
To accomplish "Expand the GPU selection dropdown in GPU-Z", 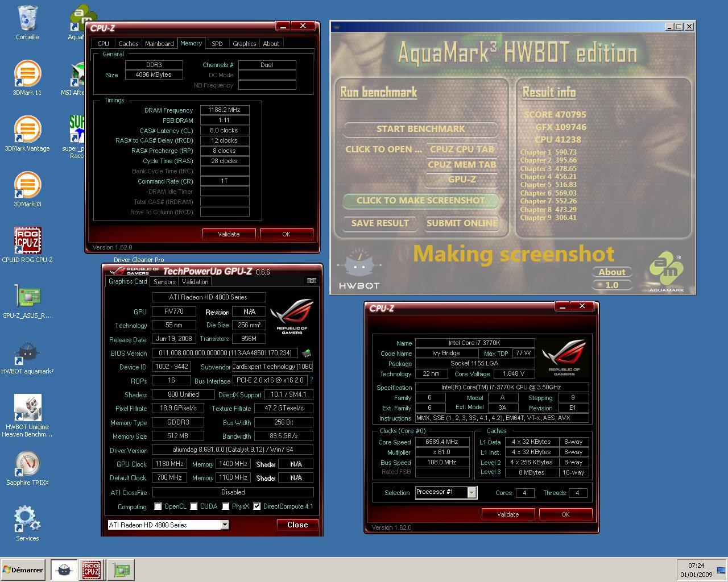I will pos(225,525).
